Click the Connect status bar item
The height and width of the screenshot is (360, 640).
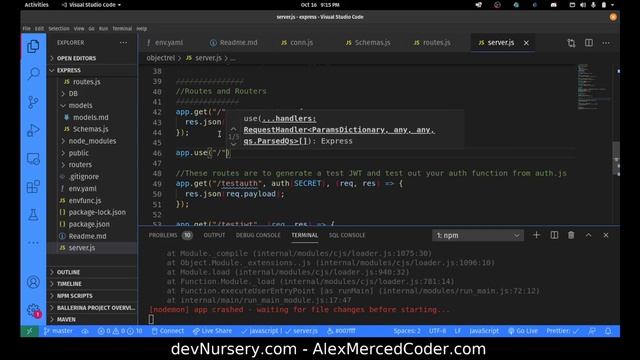point(168,331)
